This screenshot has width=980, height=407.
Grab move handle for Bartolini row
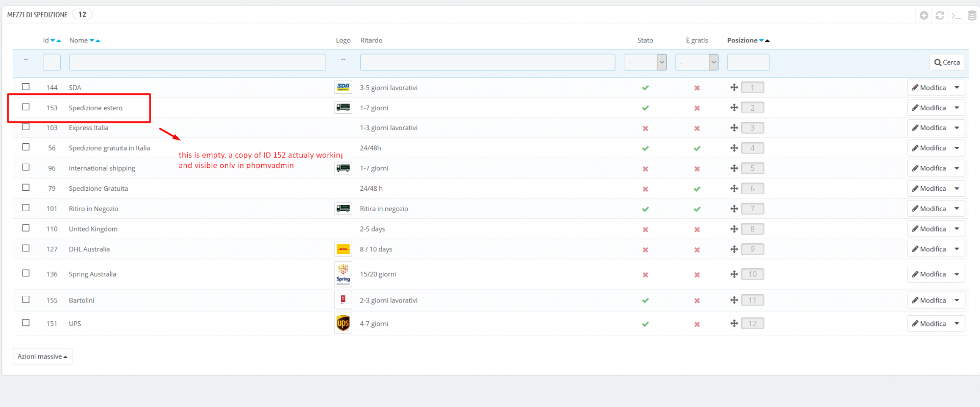734,300
